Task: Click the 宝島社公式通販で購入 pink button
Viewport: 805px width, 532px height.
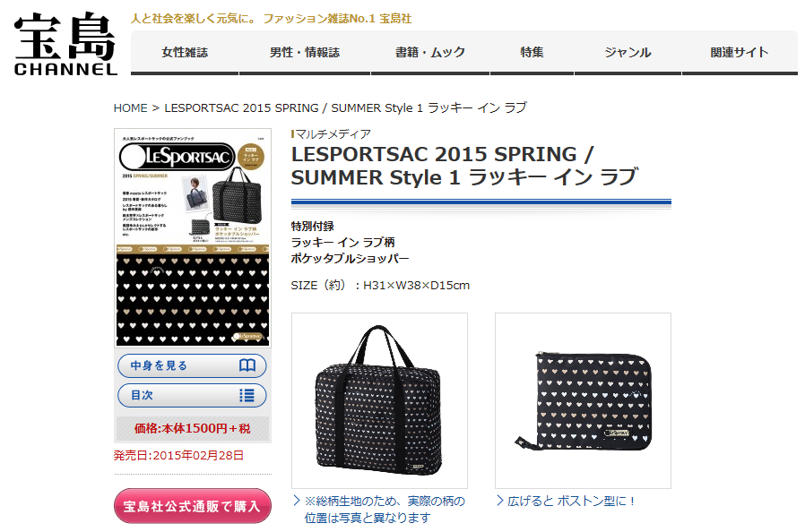Action: pos(193,506)
